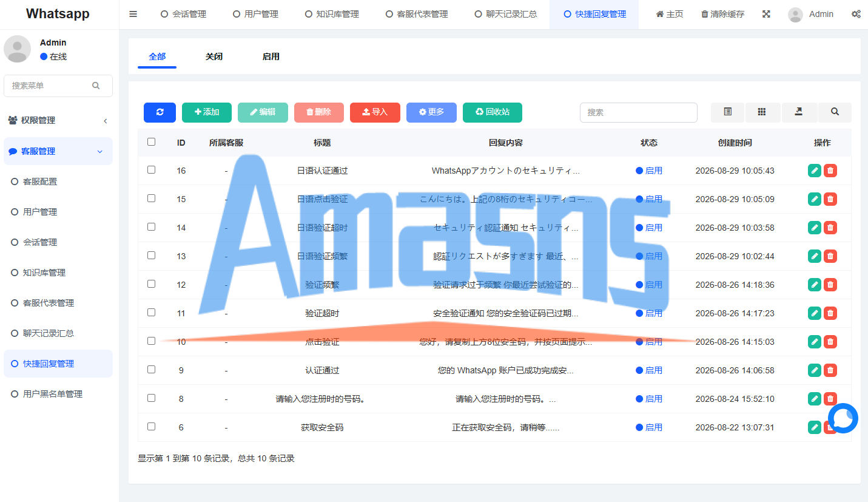Open the settings gears icon at top right

[x=856, y=14]
